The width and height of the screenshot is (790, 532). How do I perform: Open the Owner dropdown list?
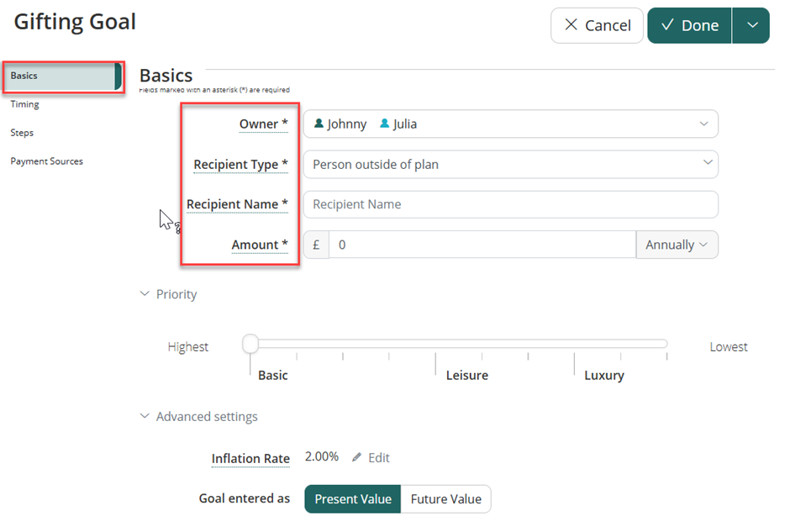point(703,124)
